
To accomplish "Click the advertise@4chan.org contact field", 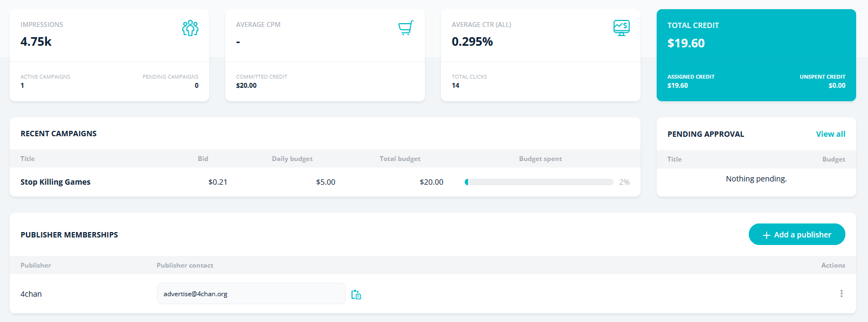I will [251, 293].
